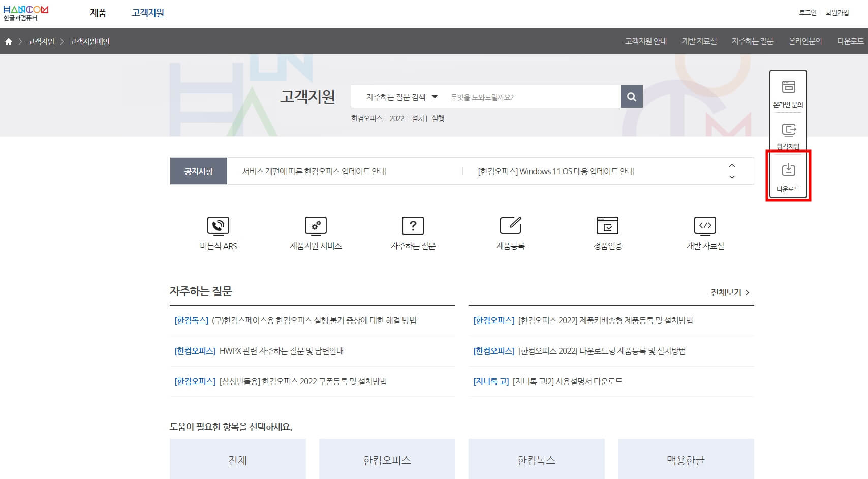Image resolution: width=868 pixels, height=479 pixels.
Task: Open 제품 top menu
Action: tap(98, 13)
